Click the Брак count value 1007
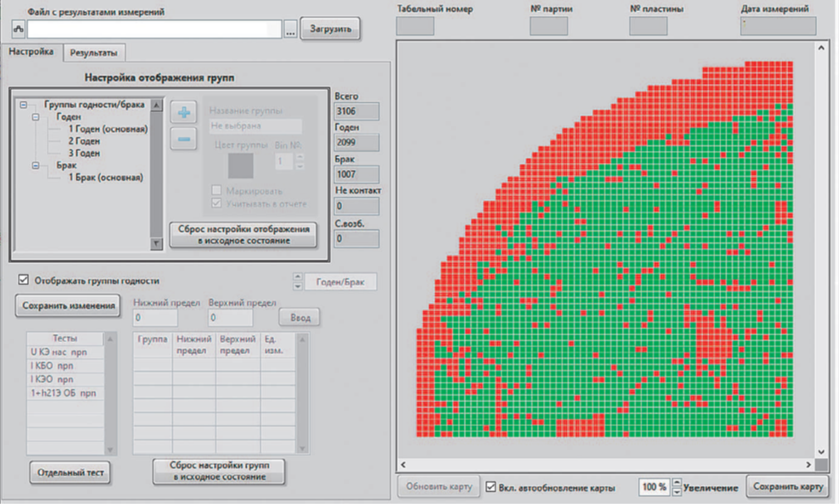Screen dimensions: 839x504 (x=356, y=175)
